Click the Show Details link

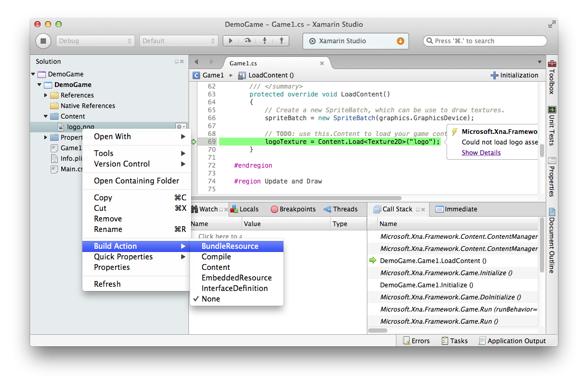[x=481, y=153]
